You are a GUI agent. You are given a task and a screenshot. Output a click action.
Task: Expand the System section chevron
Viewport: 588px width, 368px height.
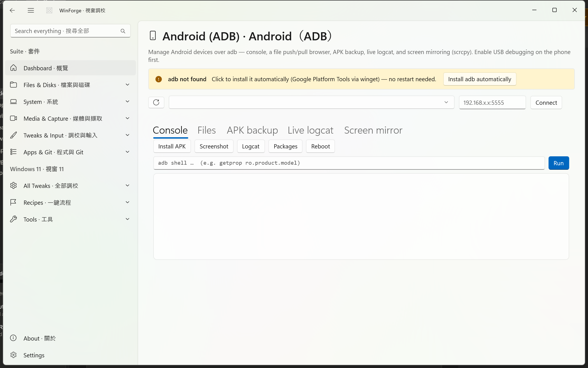point(127,101)
